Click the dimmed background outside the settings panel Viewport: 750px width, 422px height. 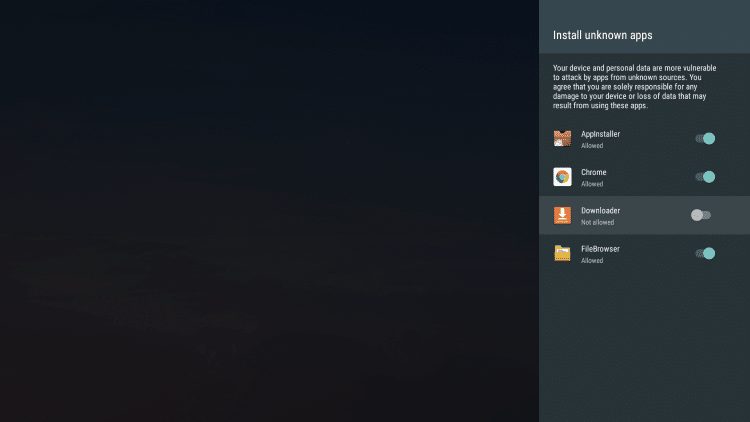point(270,210)
